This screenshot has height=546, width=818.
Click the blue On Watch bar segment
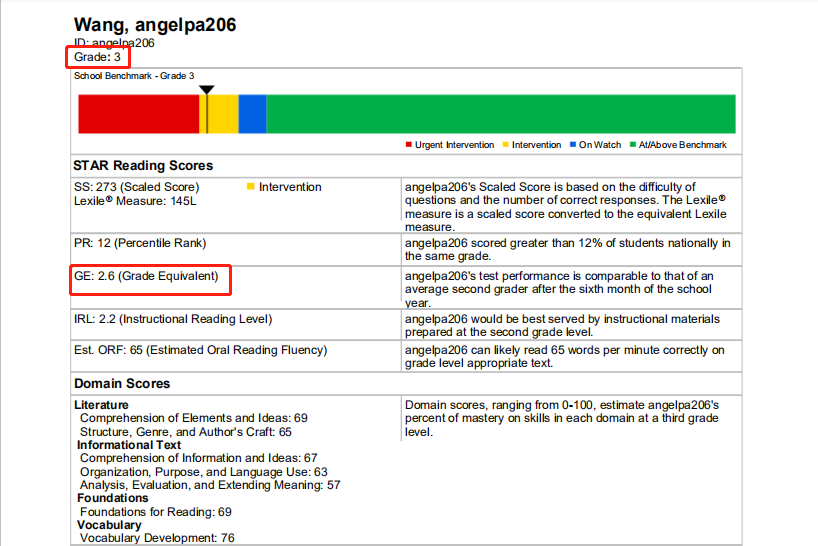click(x=252, y=114)
